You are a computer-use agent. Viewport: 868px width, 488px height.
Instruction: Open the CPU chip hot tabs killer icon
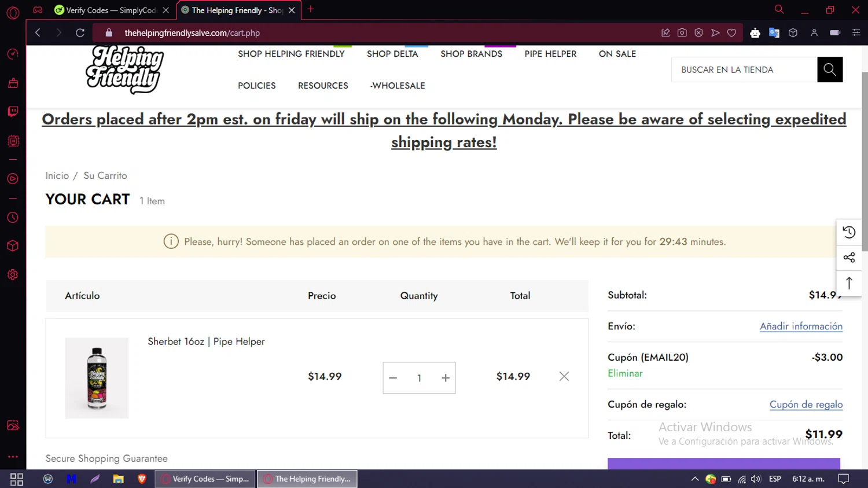pos(13,141)
